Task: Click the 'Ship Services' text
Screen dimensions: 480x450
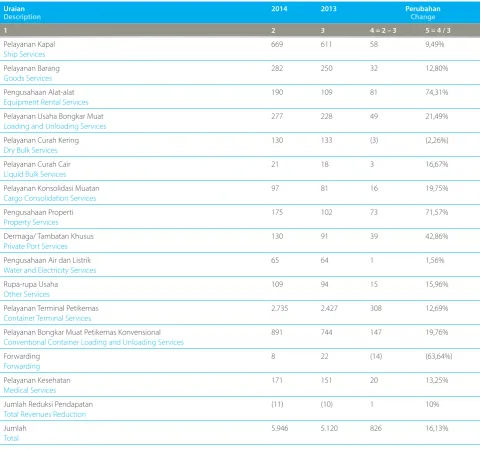Action: coord(24,54)
